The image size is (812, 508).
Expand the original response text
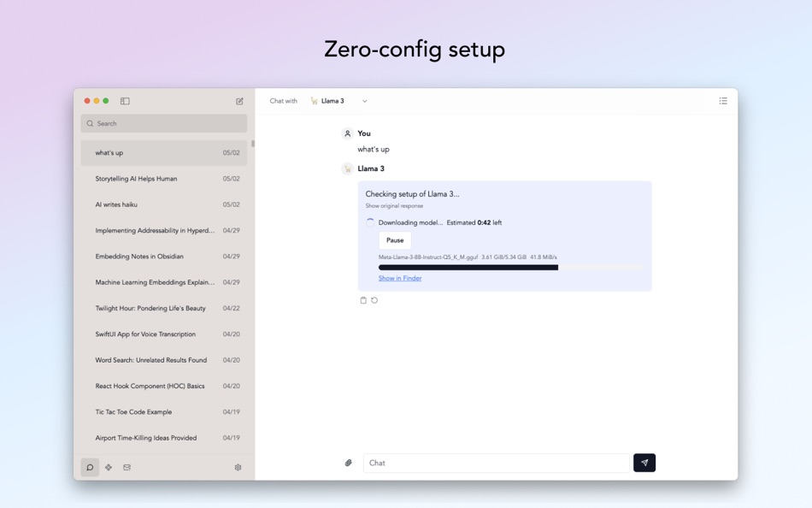click(396, 205)
